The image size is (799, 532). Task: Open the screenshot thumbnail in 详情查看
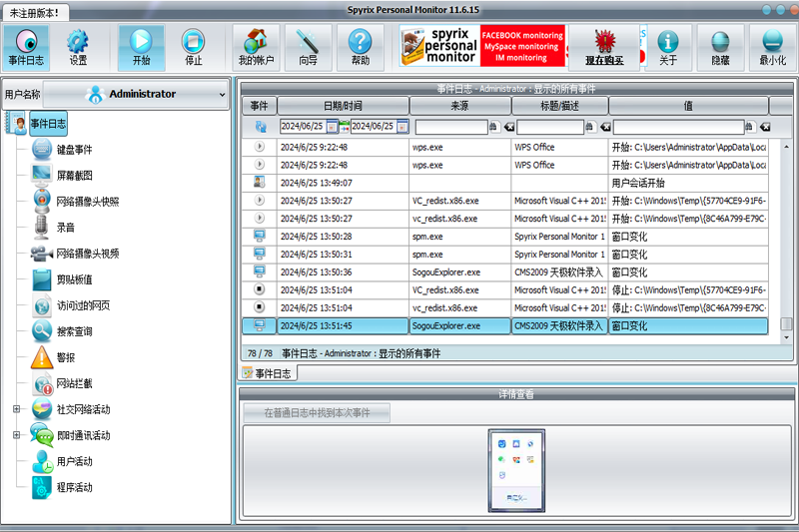tap(516, 470)
